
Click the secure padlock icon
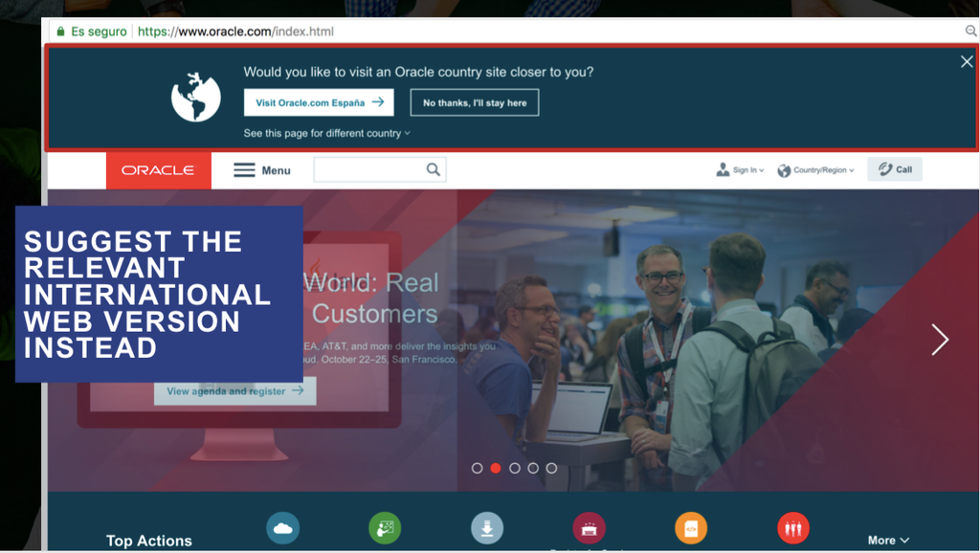[60, 32]
